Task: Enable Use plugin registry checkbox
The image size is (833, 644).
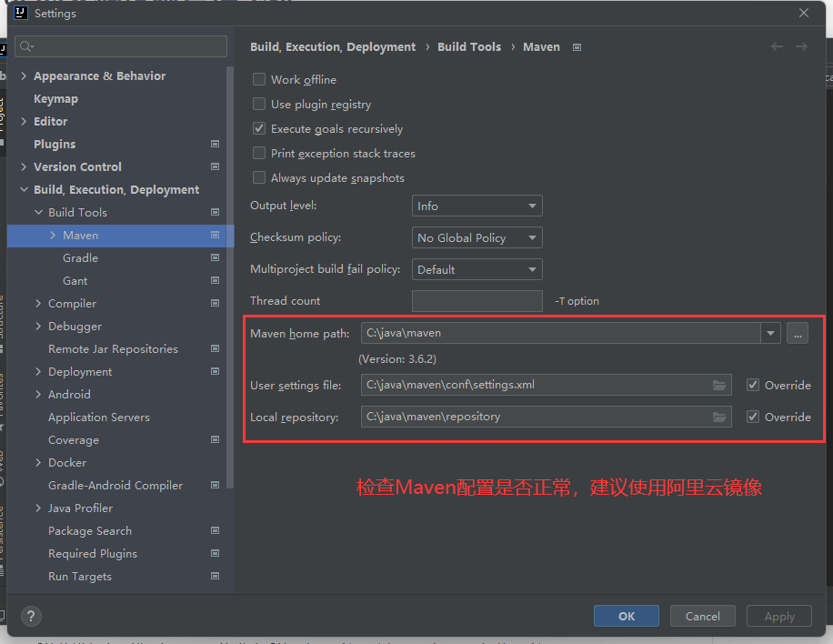Action: (x=259, y=104)
